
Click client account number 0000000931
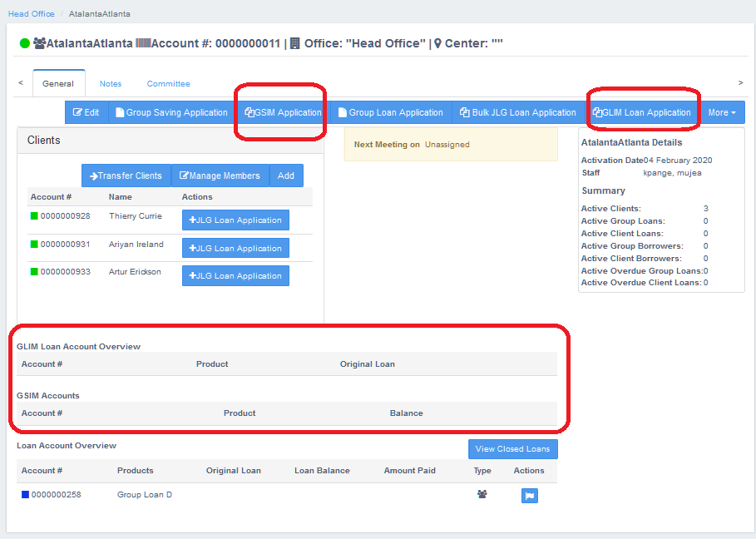pyautogui.click(x=65, y=245)
